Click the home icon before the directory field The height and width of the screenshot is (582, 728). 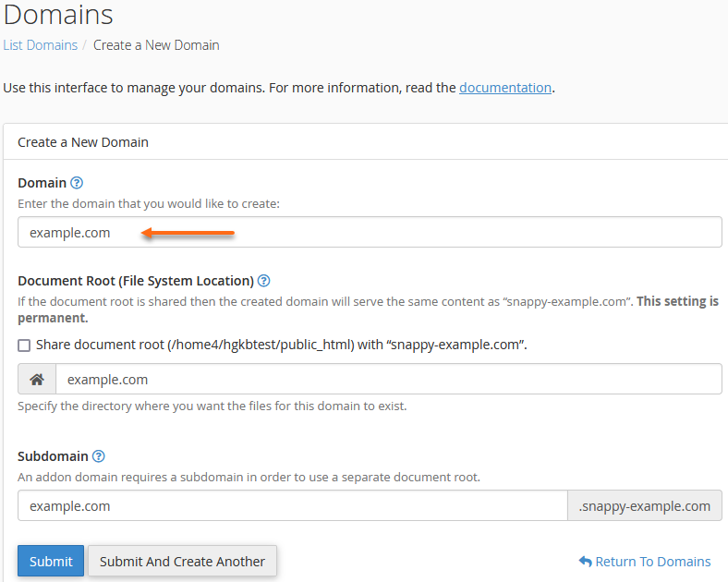[37, 380]
